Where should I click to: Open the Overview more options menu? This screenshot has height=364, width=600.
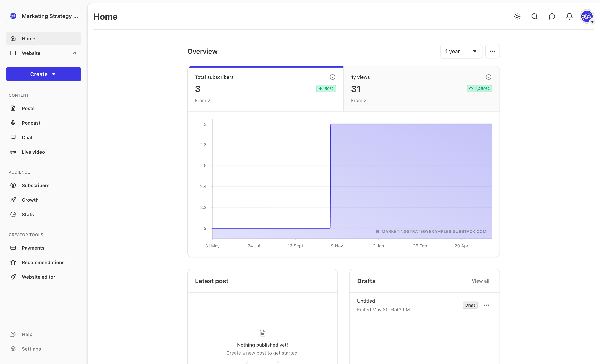492,51
